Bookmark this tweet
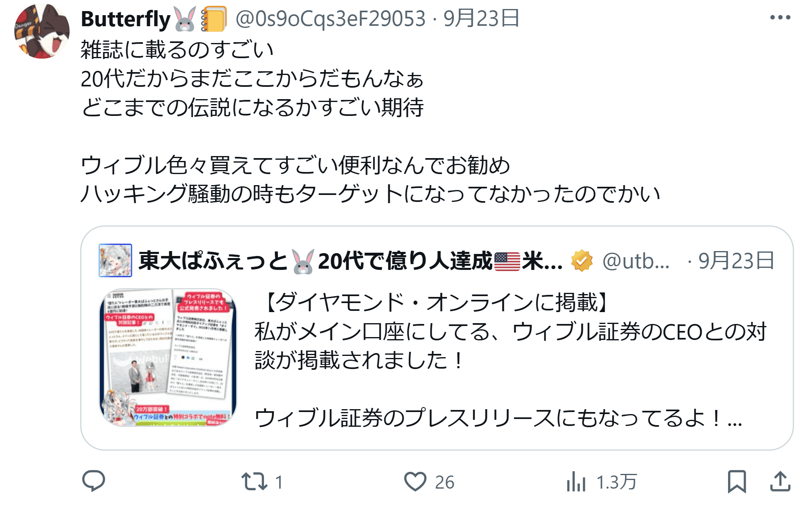812x505 pixels. click(737, 482)
